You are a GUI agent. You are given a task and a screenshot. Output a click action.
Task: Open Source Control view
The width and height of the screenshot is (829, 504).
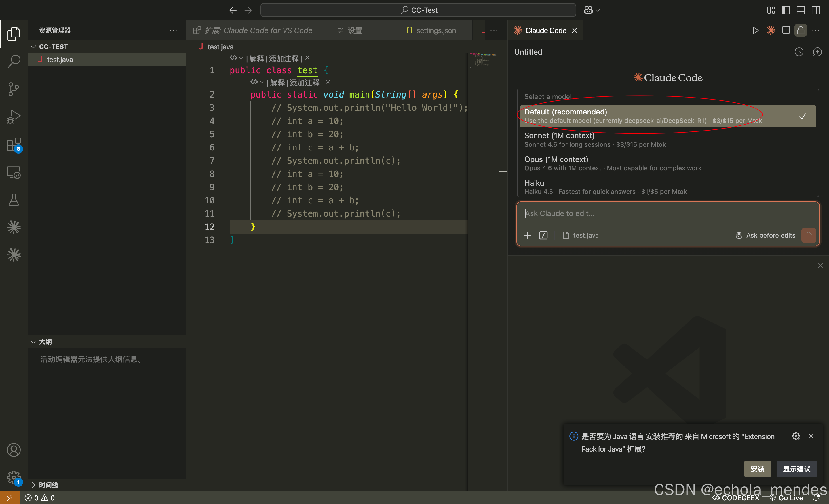coord(14,89)
